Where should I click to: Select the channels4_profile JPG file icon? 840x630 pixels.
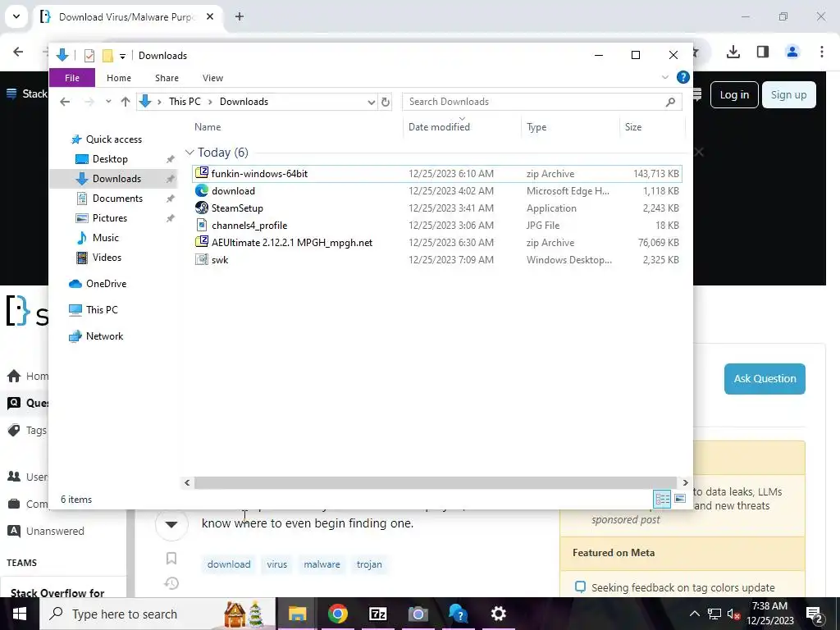point(202,225)
